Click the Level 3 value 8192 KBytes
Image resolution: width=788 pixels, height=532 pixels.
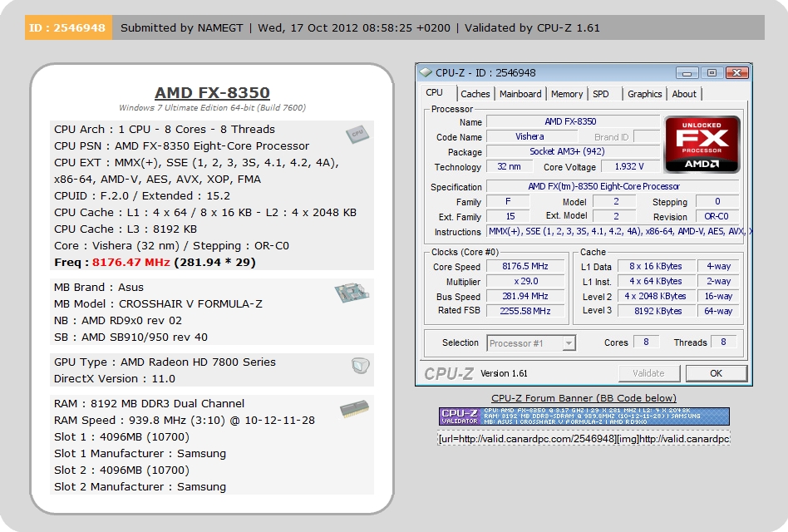tap(656, 311)
